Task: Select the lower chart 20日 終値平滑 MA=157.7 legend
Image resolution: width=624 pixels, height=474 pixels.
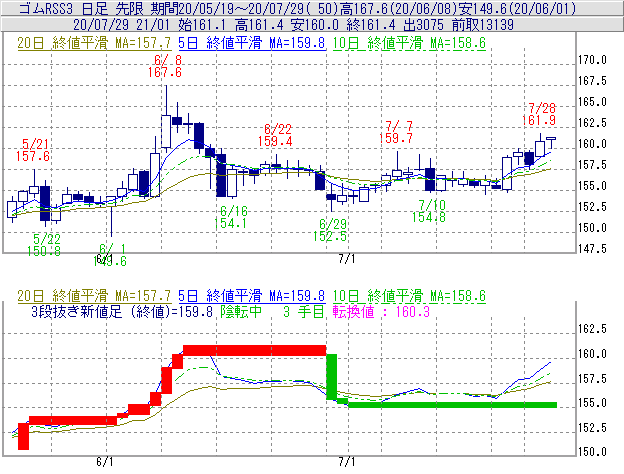Action: click(94, 296)
